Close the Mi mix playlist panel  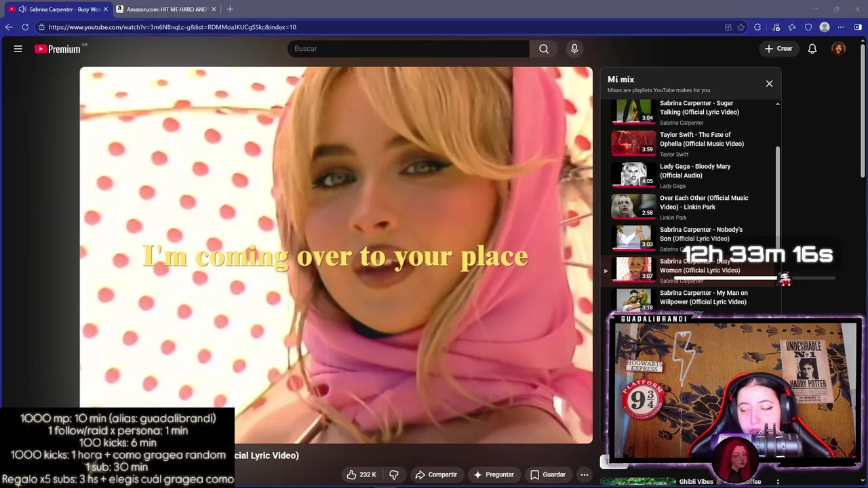(769, 83)
